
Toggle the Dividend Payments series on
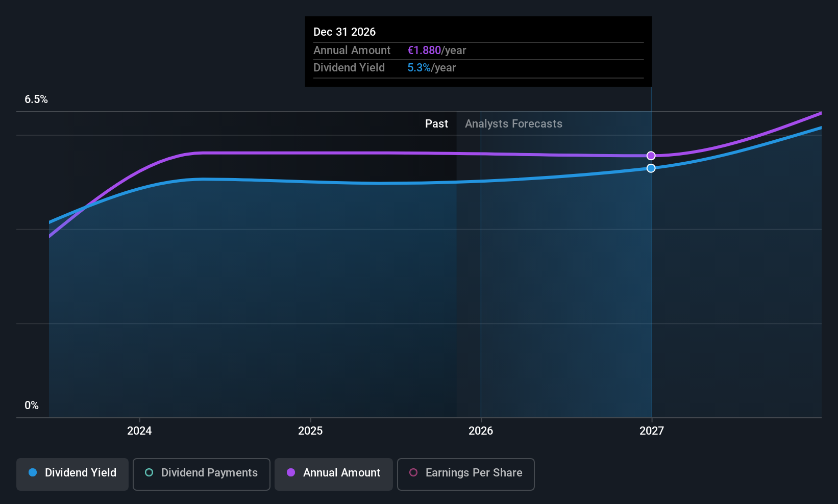201,474
